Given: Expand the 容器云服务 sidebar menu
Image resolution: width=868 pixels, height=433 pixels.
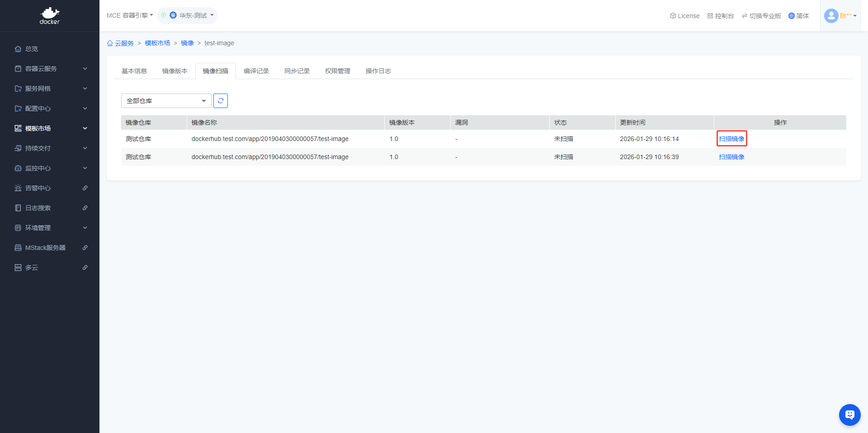Looking at the screenshot, I should point(50,69).
